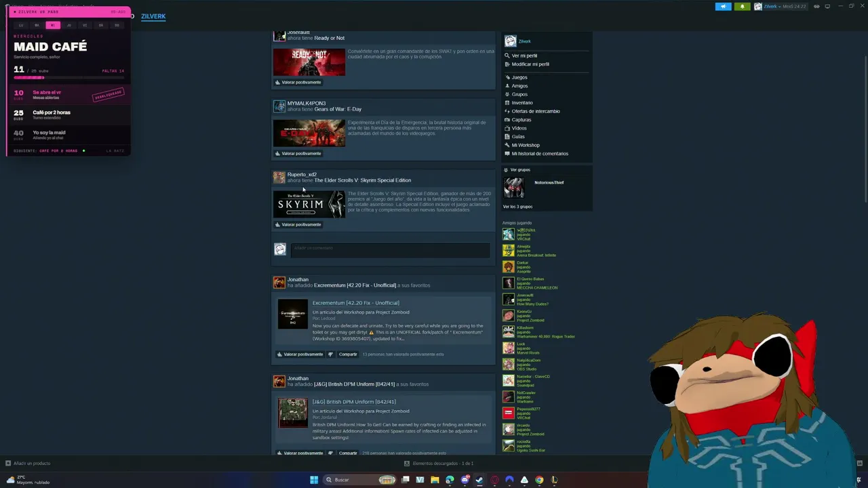The height and width of the screenshot is (488, 868).
Task: Open 'Ofertas de intercambio' in the sidebar
Action: pyautogui.click(x=536, y=111)
